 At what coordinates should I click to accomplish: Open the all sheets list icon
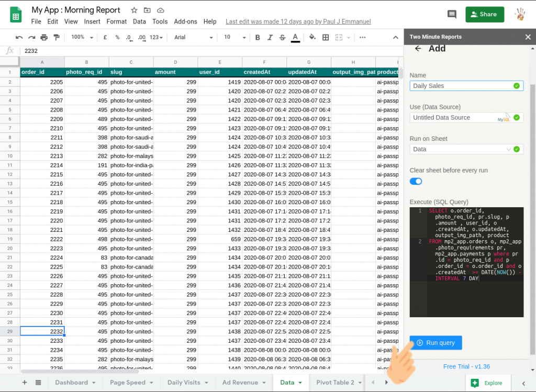[x=38, y=383]
